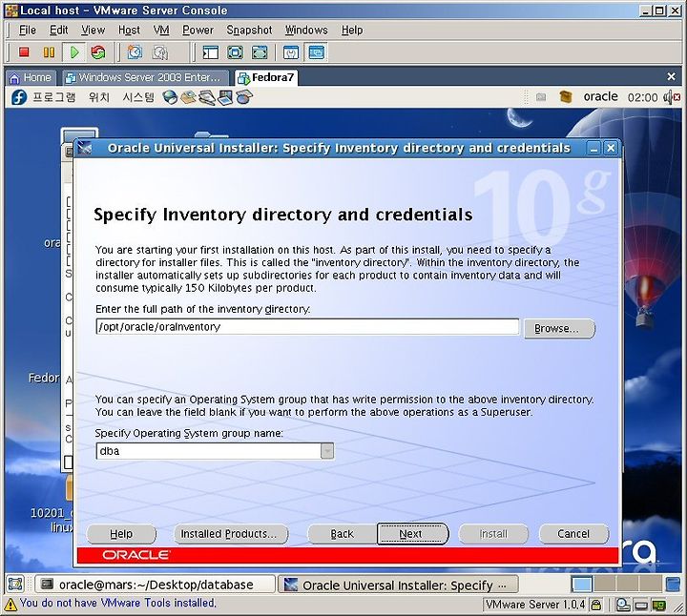Click the volume speaker icon in panel
Image resolution: width=687 pixels, height=616 pixels.
[671, 96]
